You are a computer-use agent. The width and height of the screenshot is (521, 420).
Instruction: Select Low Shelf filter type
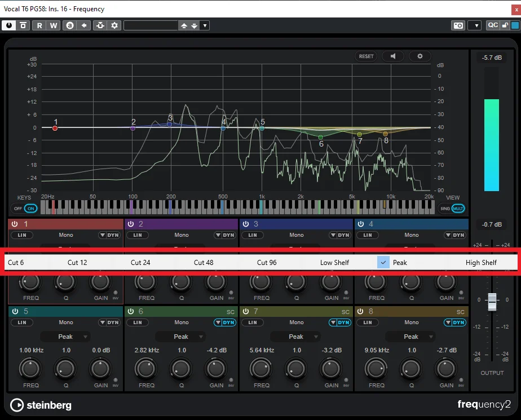(334, 263)
